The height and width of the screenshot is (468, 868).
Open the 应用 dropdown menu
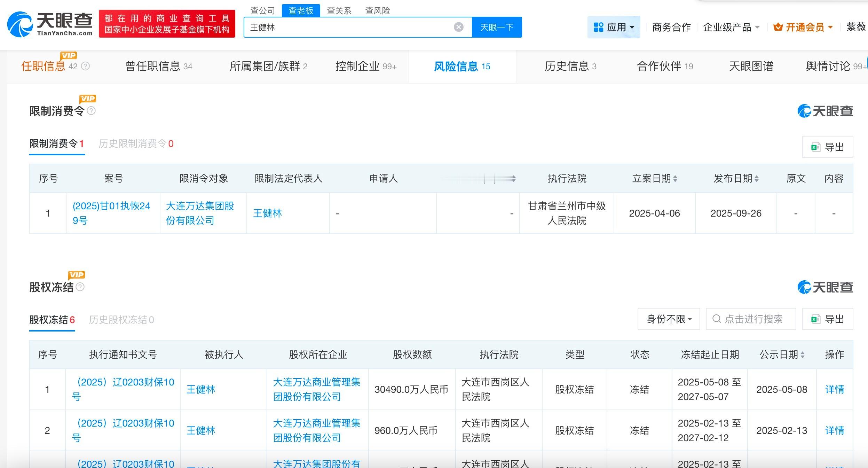coord(614,27)
